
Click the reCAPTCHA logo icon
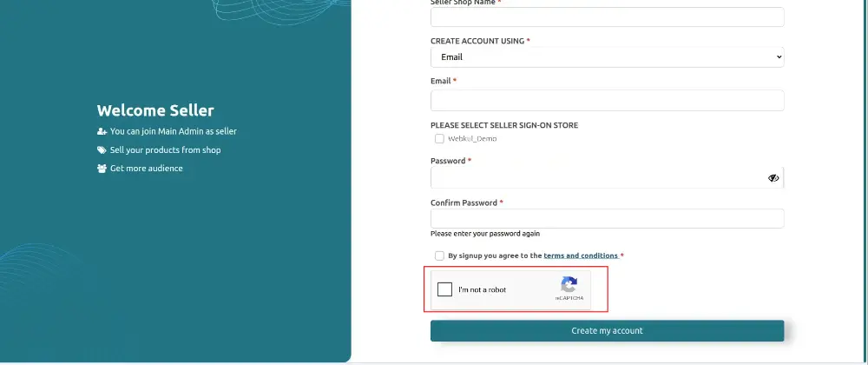(x=569, y=285)
